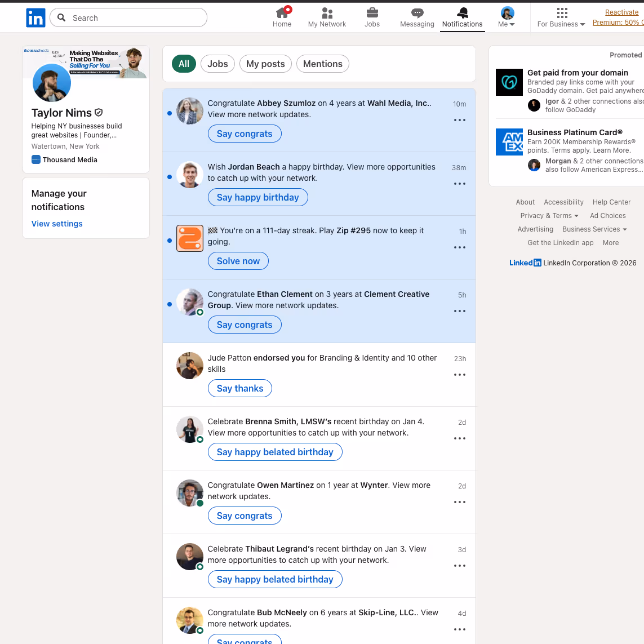Open Brenna Smith's avatar
The width and height of the screenshot is (644, 644).
pos(190,429)
